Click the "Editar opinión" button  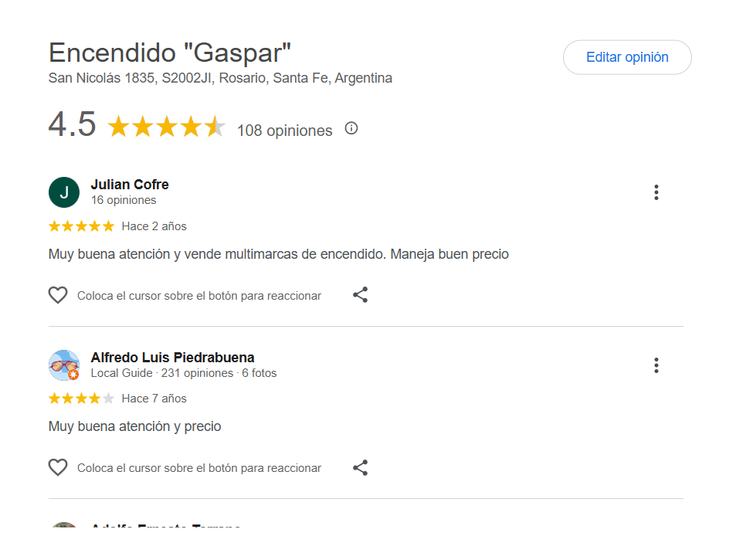click(x=627, y=57)
